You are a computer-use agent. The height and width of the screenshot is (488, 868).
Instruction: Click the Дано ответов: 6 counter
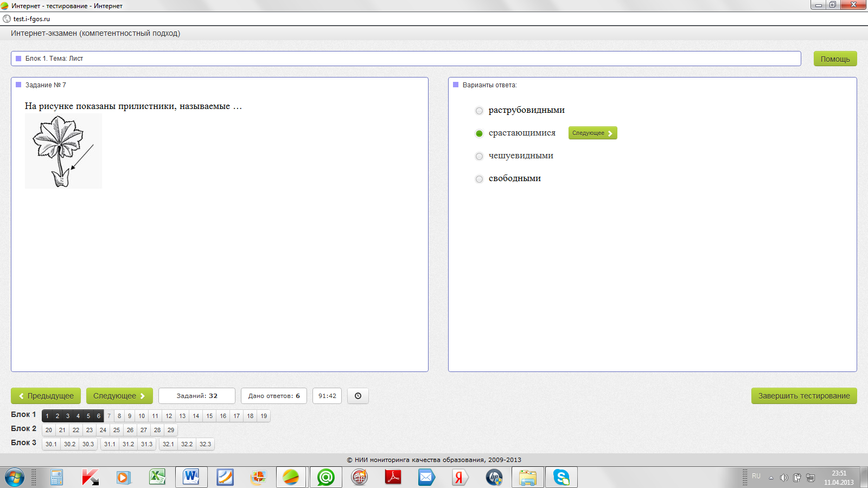click(274, 396)
